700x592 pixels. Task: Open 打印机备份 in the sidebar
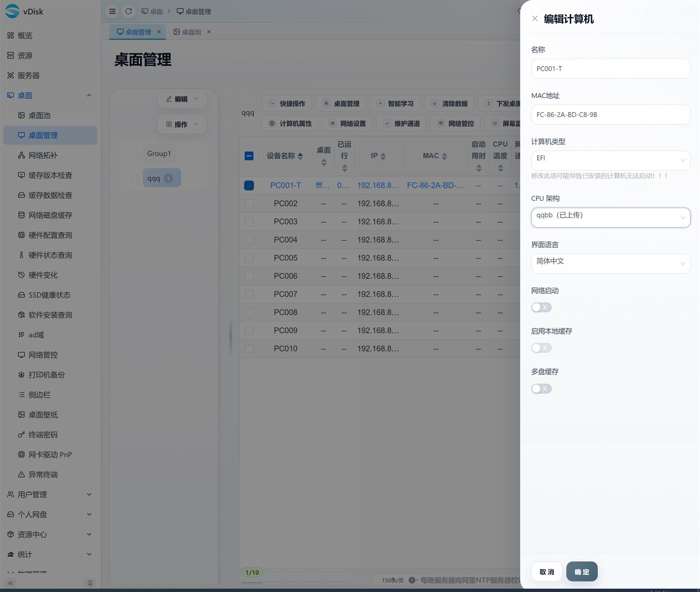pos(50,374)
